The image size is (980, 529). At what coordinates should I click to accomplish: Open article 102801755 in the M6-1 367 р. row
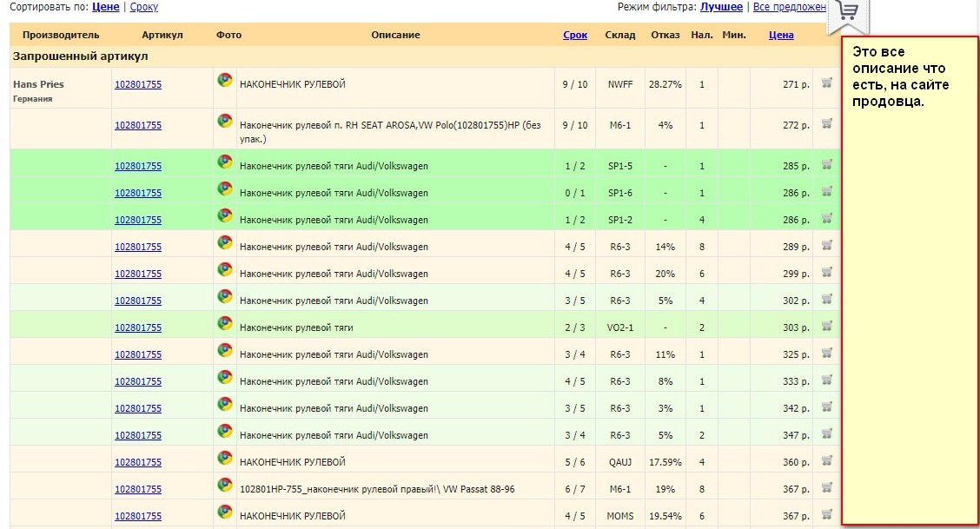coord(138,489)
